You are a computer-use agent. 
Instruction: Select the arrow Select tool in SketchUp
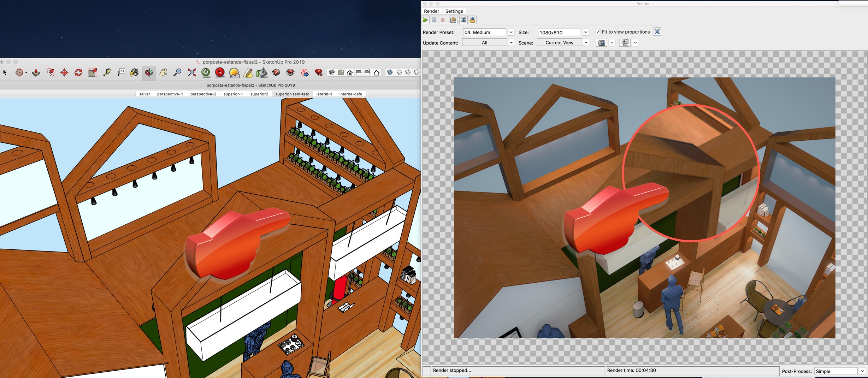tap(5, 72)
